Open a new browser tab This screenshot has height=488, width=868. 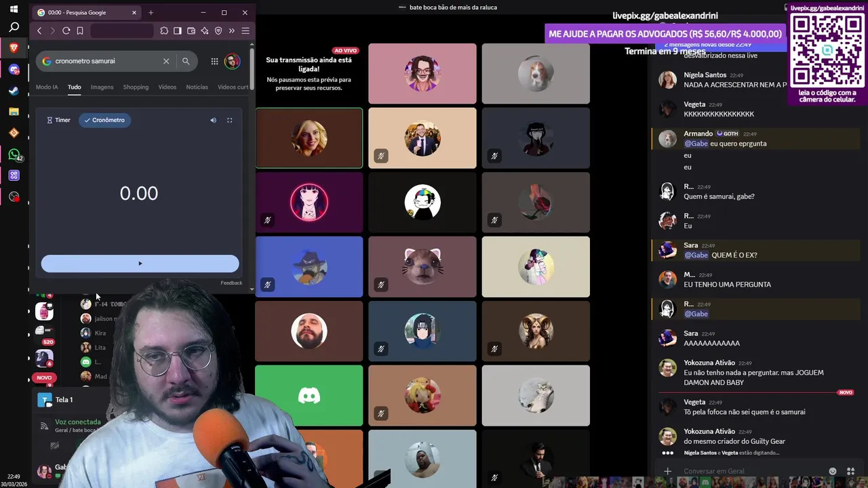pos(151,12)
